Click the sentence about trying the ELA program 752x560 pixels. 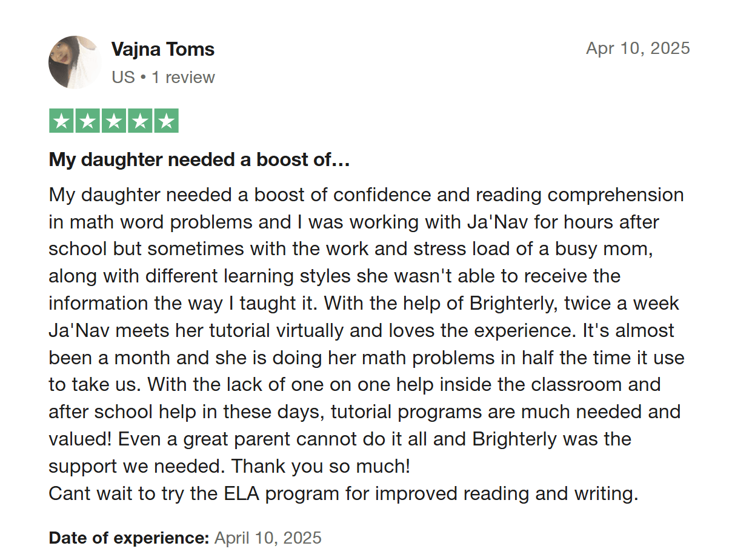click(x=343, y=493)
